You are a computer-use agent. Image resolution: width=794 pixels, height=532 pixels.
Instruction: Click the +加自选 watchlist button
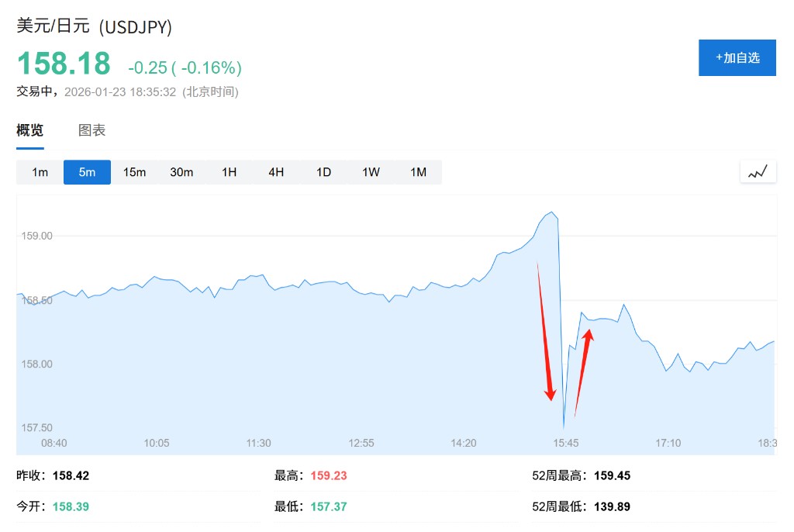tap(737, 58)
